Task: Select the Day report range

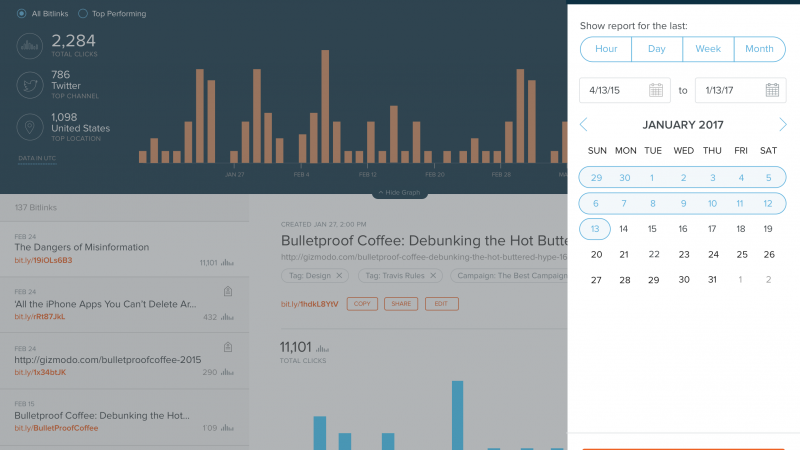Action: point(657,49)
